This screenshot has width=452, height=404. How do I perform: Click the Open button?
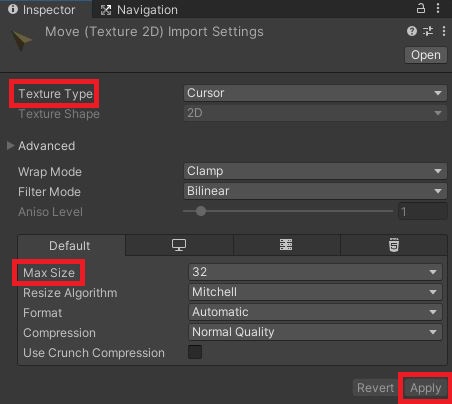point(426,55)
